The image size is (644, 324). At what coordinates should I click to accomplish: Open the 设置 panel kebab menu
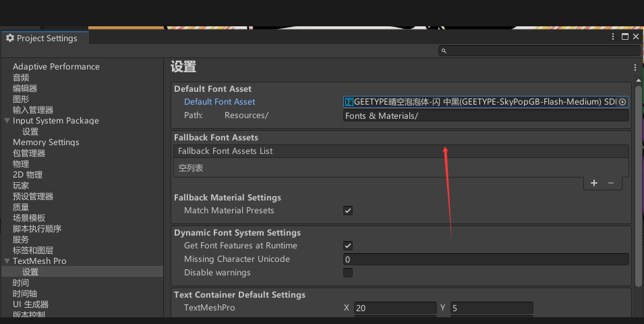point(635,67)
